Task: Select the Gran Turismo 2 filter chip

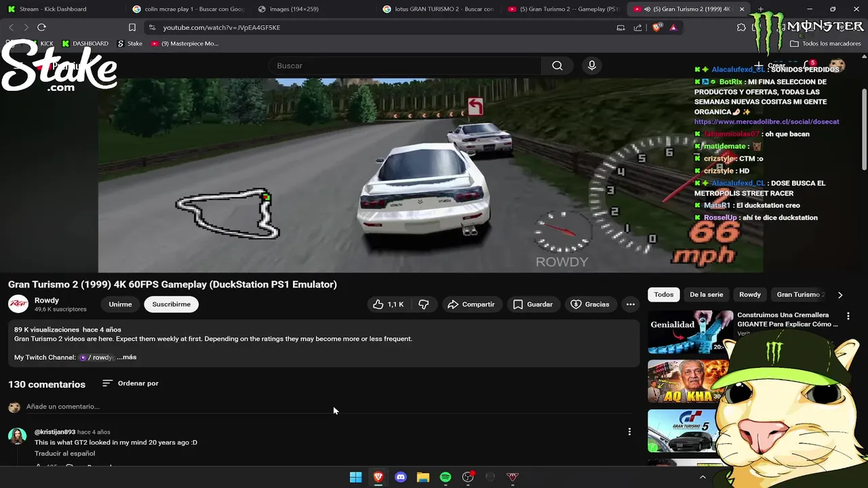Action: [800, 295]
